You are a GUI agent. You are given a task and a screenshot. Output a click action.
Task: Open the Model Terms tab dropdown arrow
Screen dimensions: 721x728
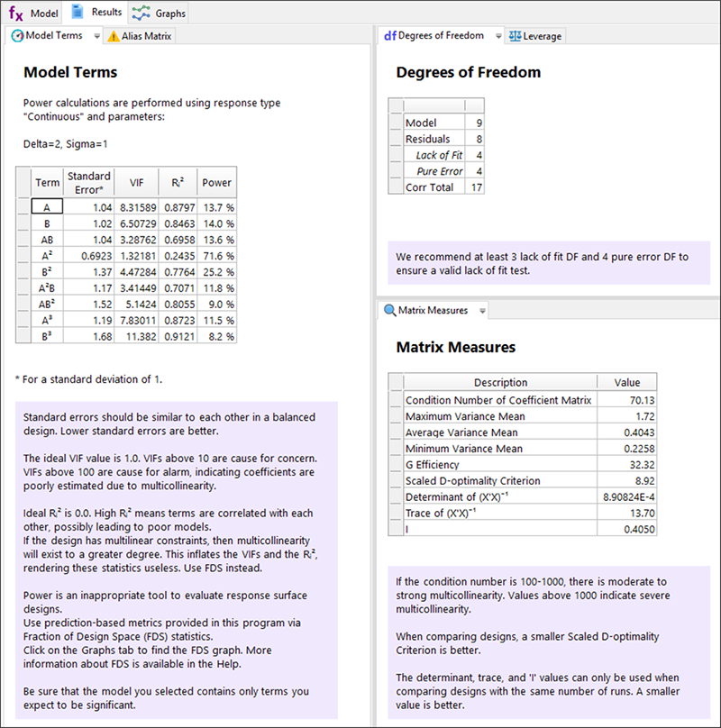(90, 36)
